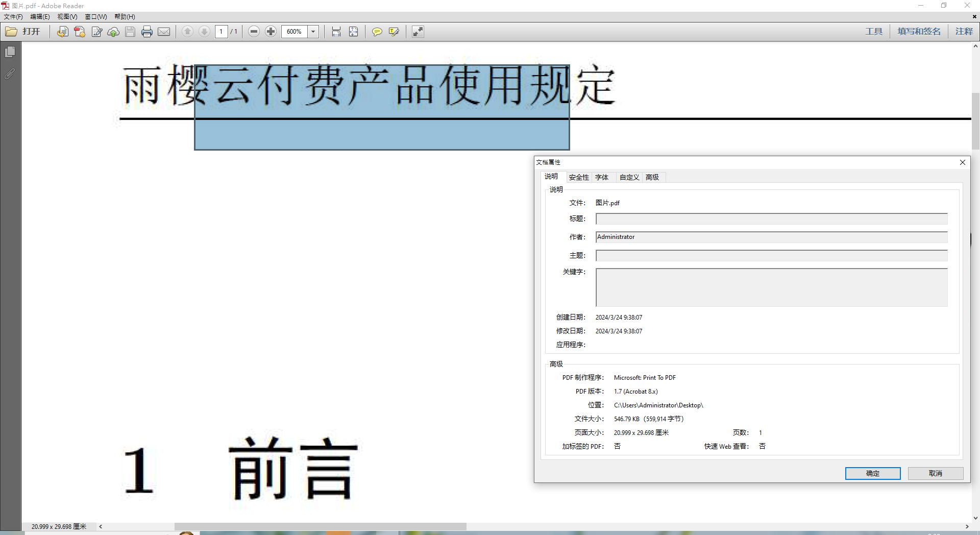Select the highlight text tool
980x535 pixels.
click(394, 32)
